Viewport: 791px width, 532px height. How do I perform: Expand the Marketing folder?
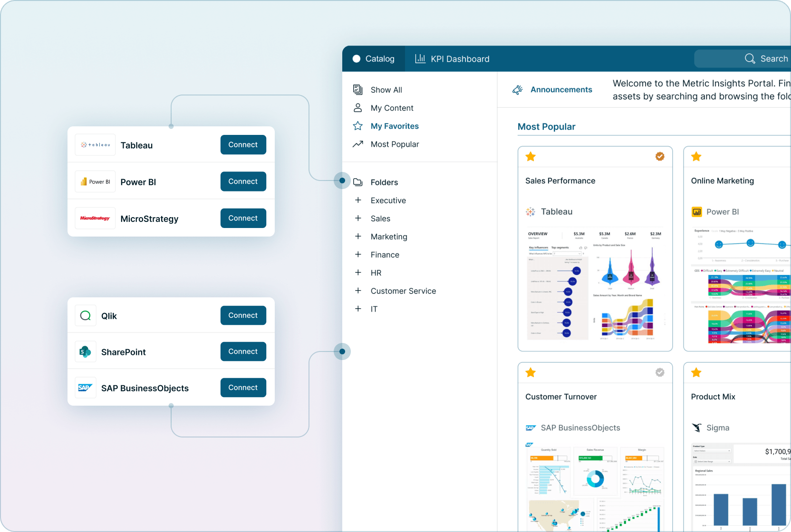click(x=358, y=236)
